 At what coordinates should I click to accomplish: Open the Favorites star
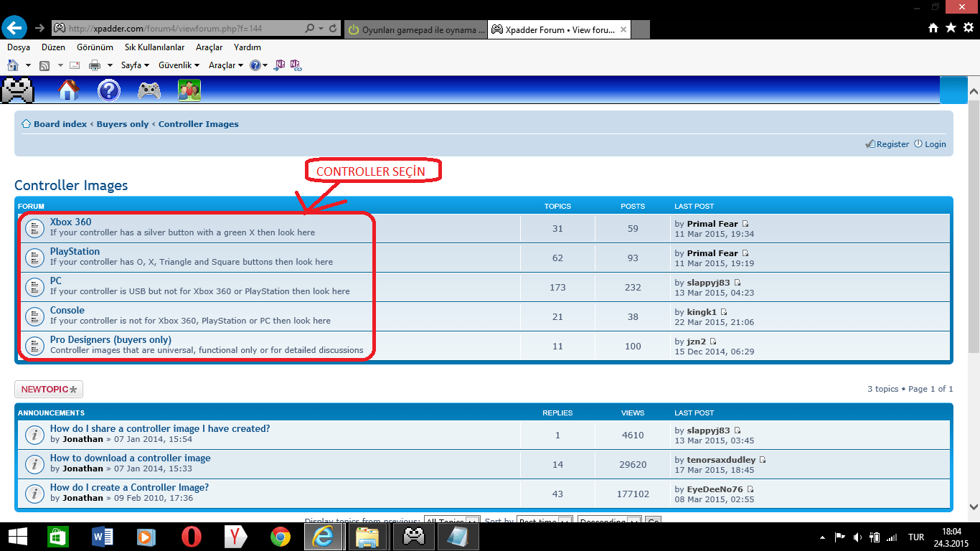pos(951,28)
